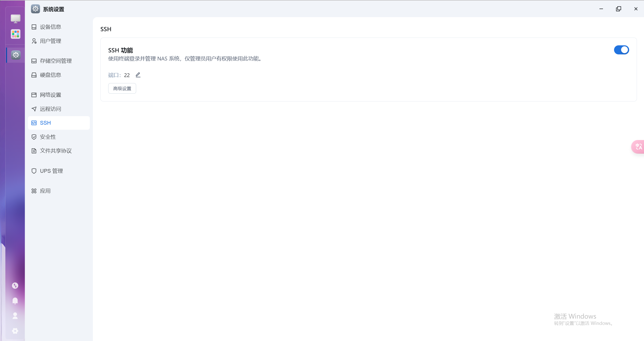Select 安全性 security section
This screenshot has width=644, height=341.
[x=48, y=137]
